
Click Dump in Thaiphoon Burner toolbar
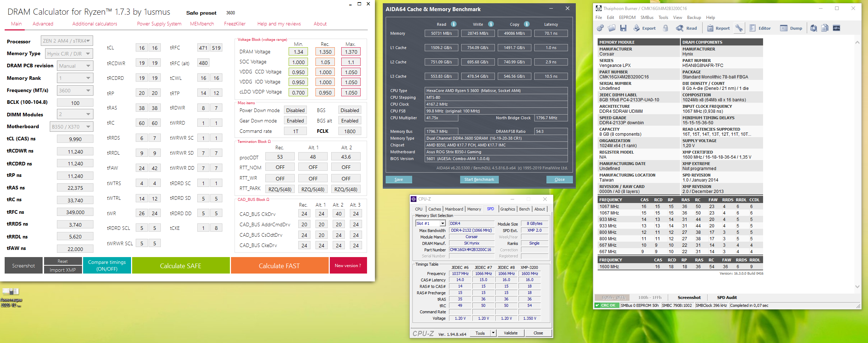(791, 28)
